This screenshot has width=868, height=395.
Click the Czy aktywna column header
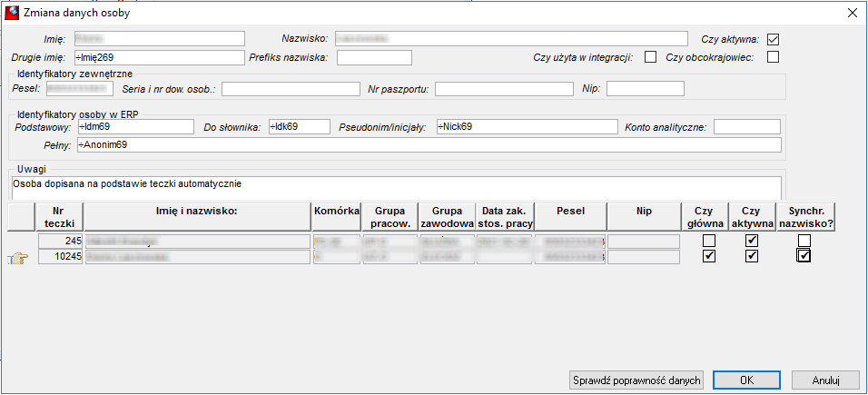point(752,217)
